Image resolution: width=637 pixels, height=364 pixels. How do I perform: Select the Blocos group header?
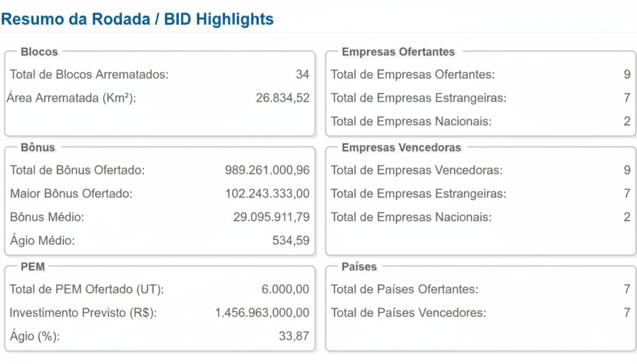tap(39, 52)
